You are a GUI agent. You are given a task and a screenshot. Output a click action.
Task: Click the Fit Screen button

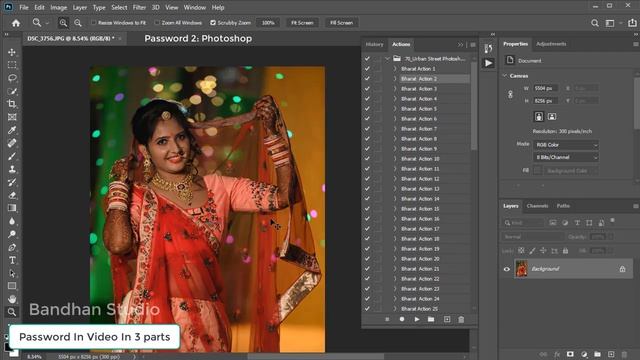(x=302, y=23)
